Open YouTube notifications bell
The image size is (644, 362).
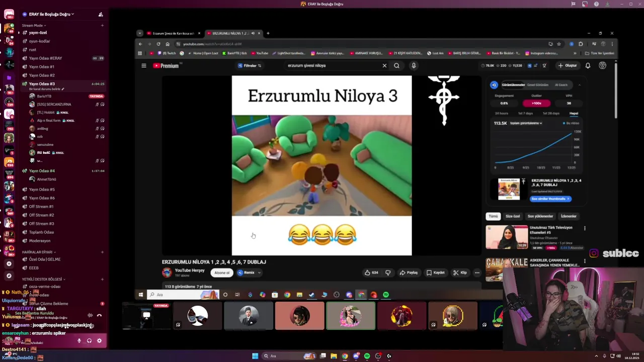click(x=588, y=65)
